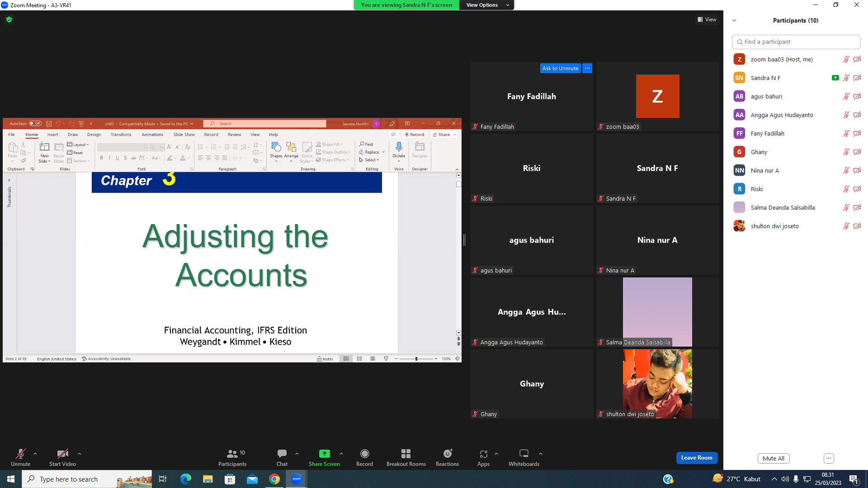Open the View Options dropdown
This screenshot has height=488, width=868.
click(x=486, y=5)
